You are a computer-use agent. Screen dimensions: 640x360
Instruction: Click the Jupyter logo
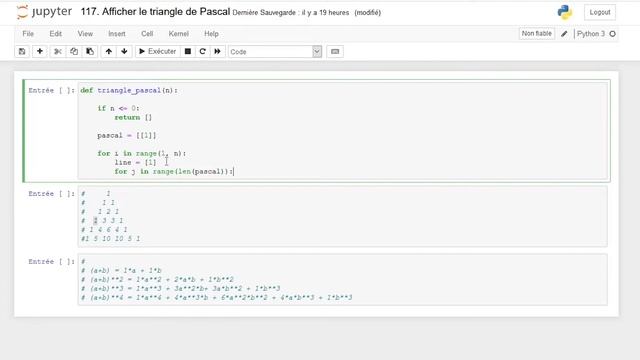tap(44, 12)
